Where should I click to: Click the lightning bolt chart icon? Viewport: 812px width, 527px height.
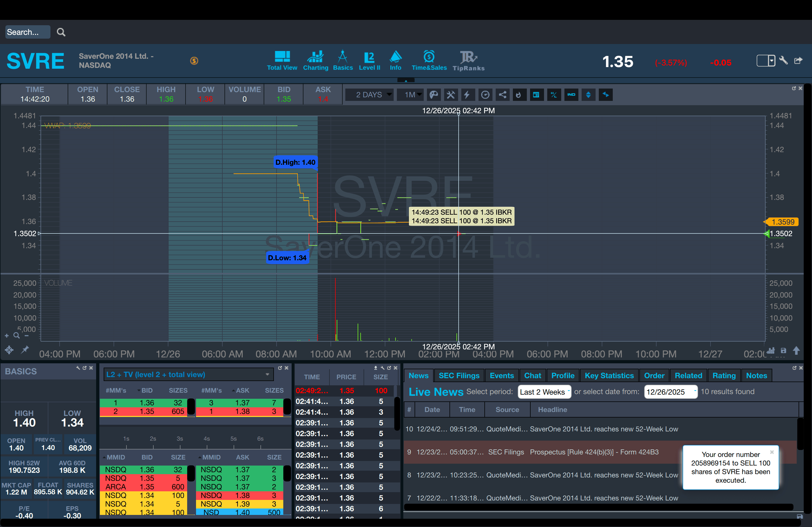[467, 95]
